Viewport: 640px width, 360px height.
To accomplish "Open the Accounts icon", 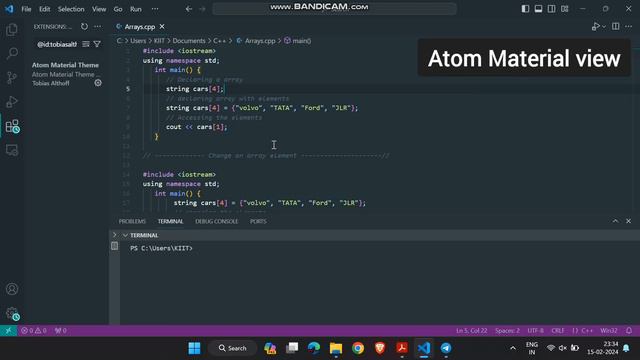I will click(x=12, y=289).
